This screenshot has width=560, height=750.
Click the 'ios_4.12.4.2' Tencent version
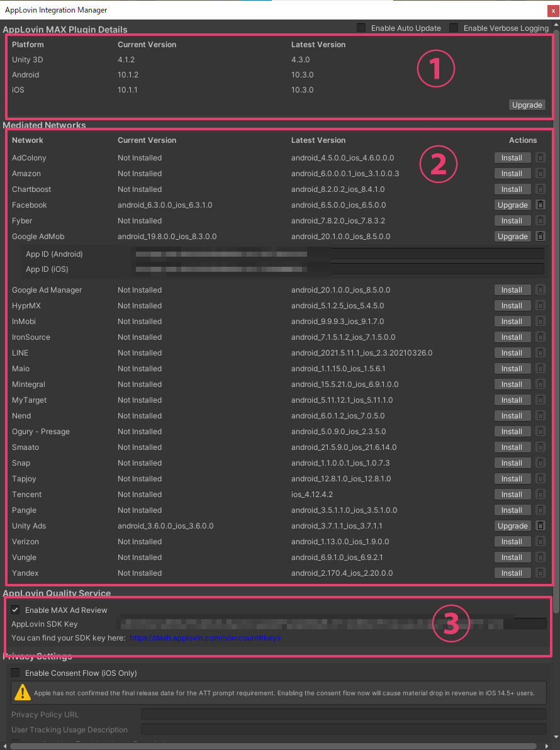click(312, 495)
